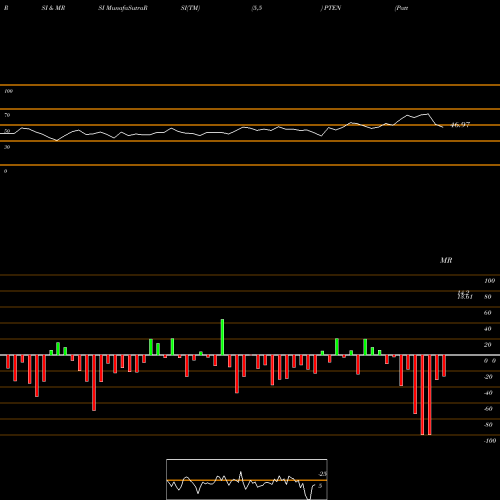Click the '70' level label on RSI chart

click(x=7, y=115)
